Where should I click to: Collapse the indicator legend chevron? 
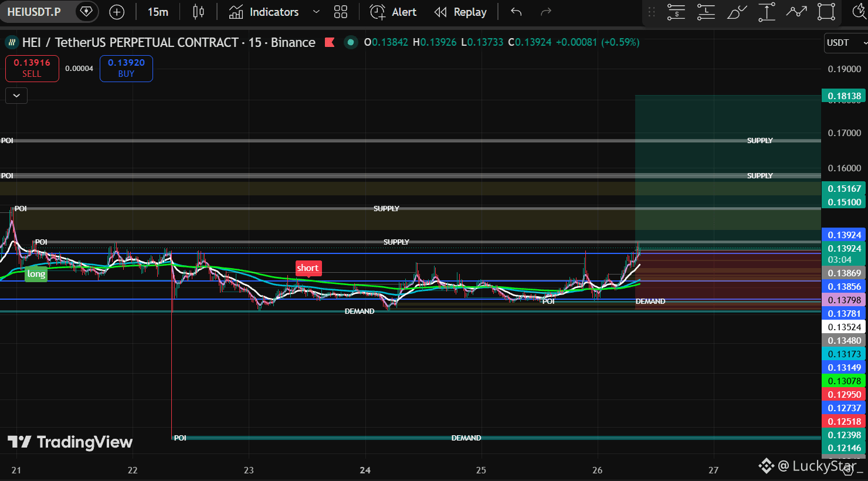16,95
